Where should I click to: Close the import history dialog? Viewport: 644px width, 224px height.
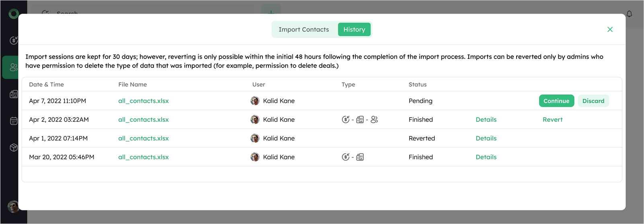610,29
